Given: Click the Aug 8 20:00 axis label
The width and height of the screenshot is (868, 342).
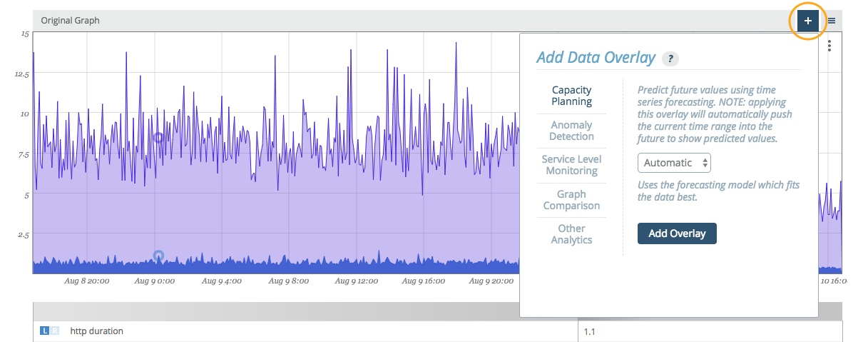Looking at the screenshot, I should click(x=87, y=281).
